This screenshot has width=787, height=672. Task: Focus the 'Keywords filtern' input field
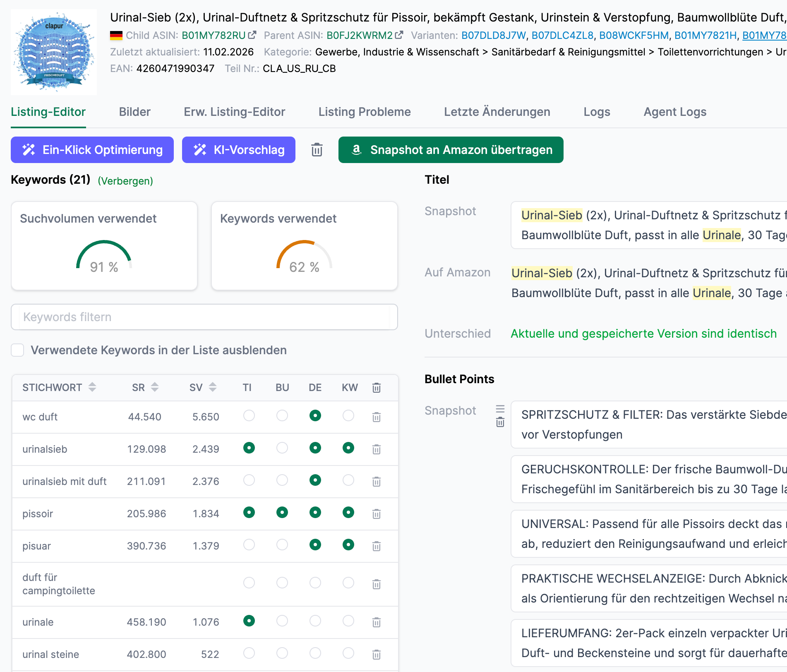click(204, 317)
